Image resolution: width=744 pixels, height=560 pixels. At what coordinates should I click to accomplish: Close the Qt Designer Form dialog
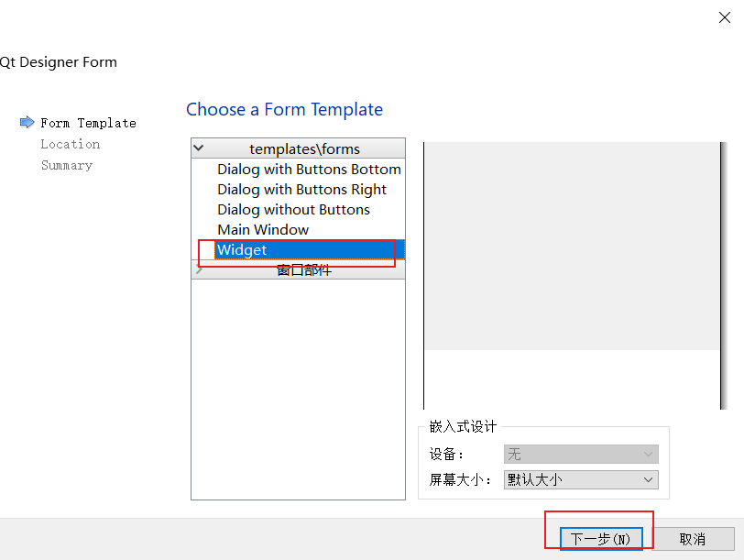725,17
